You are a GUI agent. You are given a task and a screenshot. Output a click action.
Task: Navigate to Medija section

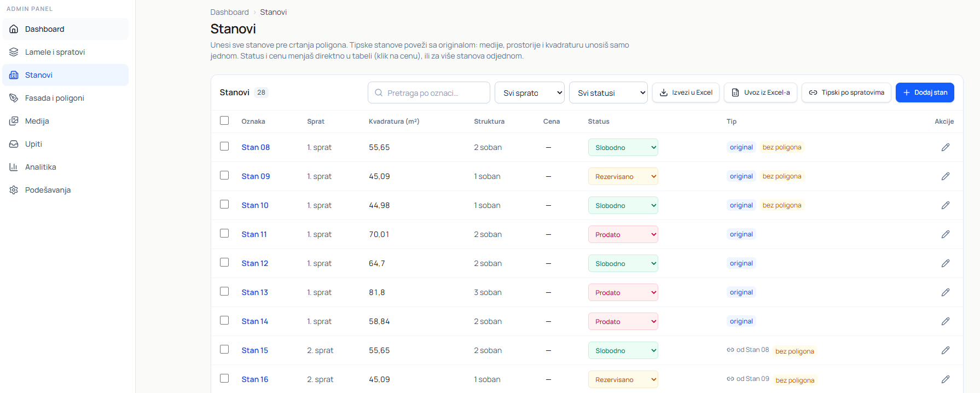(x=65, y=121)
